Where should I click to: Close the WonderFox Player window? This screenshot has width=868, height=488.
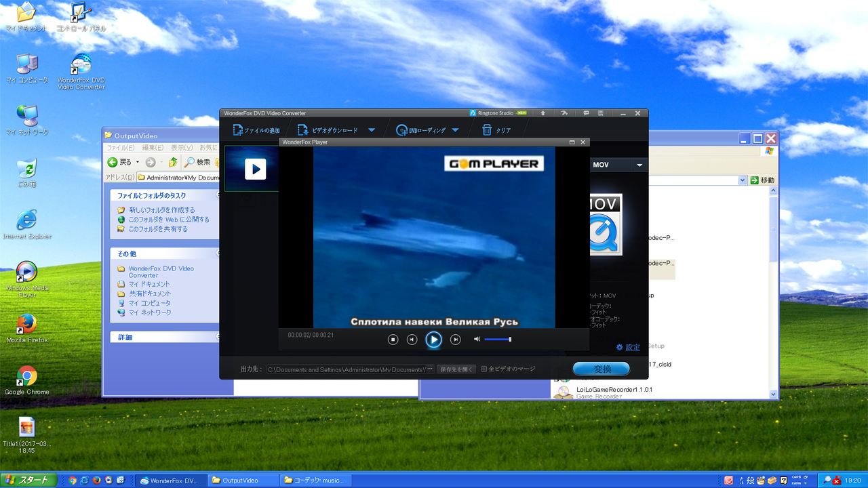(x=583, y=142)
